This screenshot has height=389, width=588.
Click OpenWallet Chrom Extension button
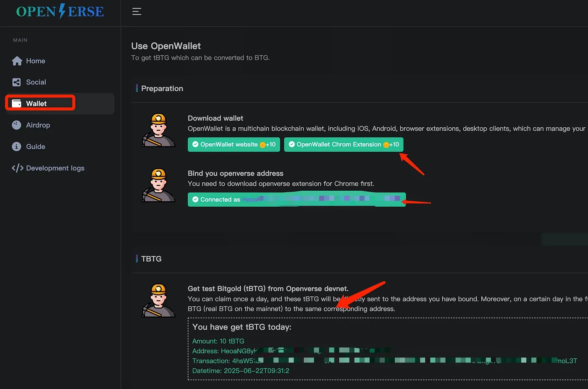click(x=344, y=145)
